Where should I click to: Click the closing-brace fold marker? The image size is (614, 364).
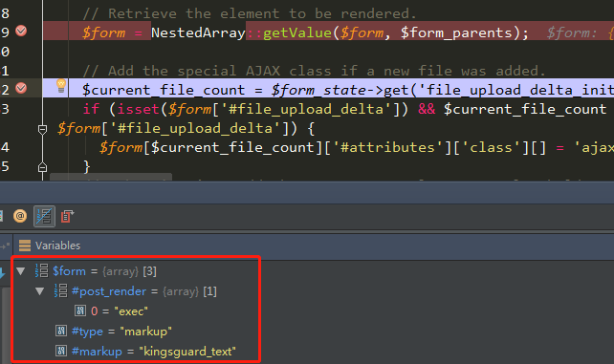coord(42,167)
